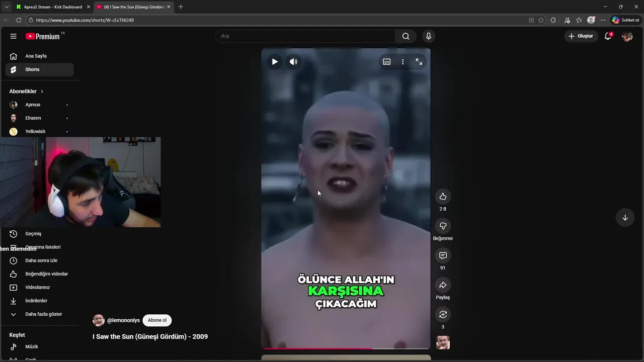Open browser extensions puzzle icon

pos(553,20)
